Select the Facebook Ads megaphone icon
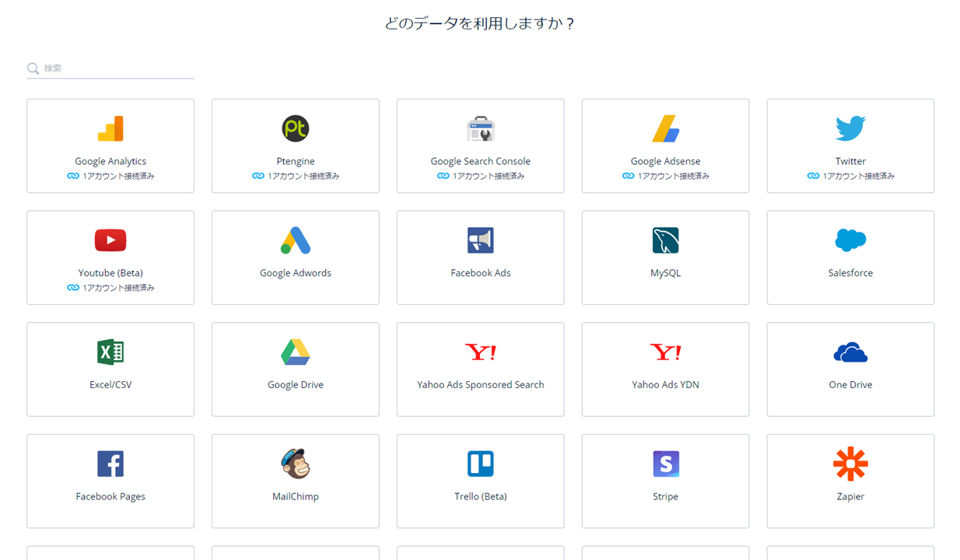 click(x=481, y=240)
